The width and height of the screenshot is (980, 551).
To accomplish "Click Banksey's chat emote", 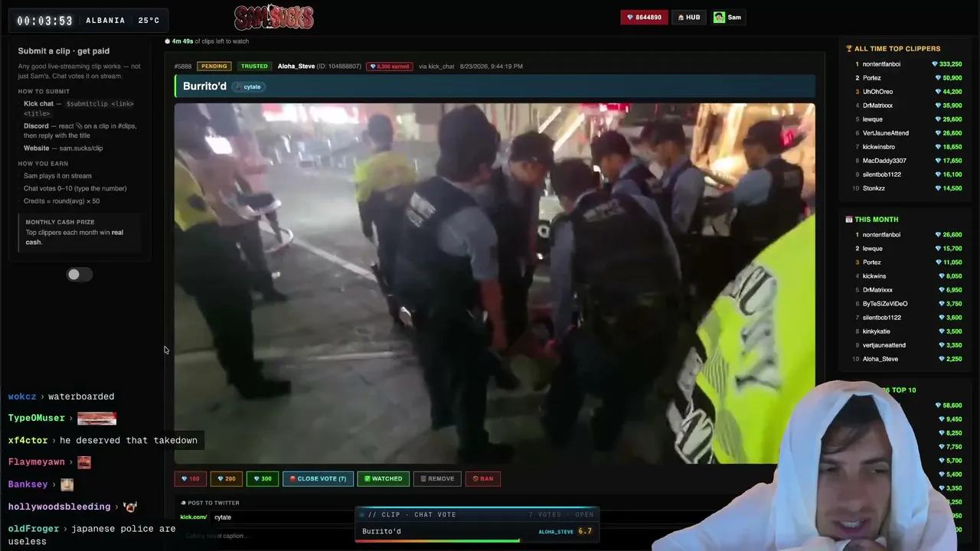I will coord(67,484).
